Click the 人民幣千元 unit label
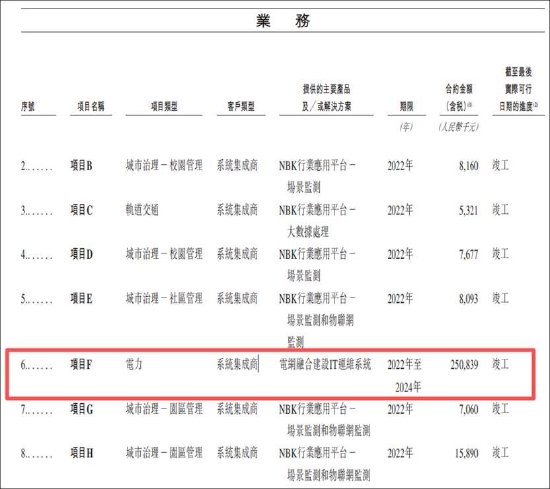Image resolution: width=550 pixels, height=489 pixels. pos(458,127)
